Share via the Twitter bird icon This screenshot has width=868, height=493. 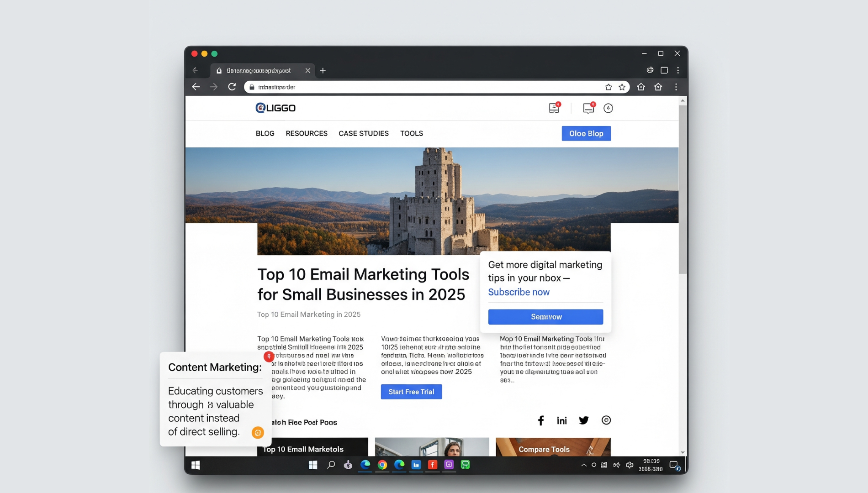(584, 420)
